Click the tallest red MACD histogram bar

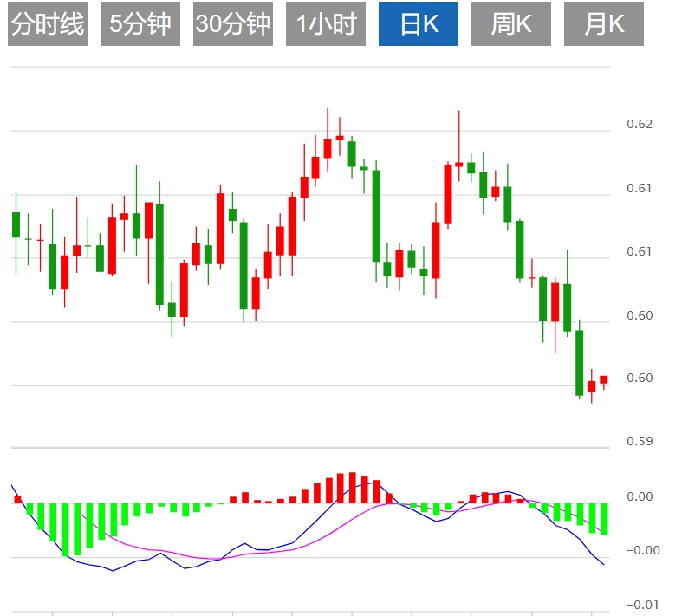point(352,487)
